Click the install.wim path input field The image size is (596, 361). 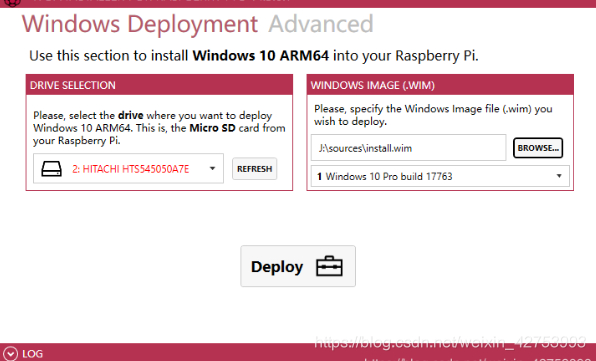(x=409, y=148)
